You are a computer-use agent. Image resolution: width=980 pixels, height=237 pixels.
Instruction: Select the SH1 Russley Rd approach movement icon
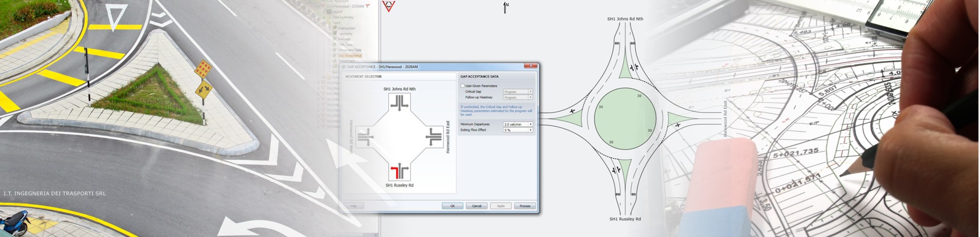399,172
